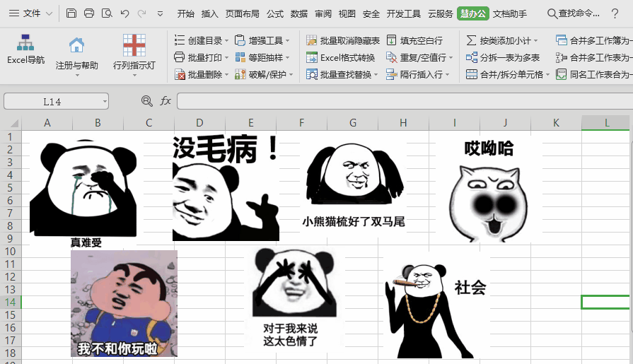Expand the name box dropdown
Screen dimensions: 633x364
(x=105, y=102)
